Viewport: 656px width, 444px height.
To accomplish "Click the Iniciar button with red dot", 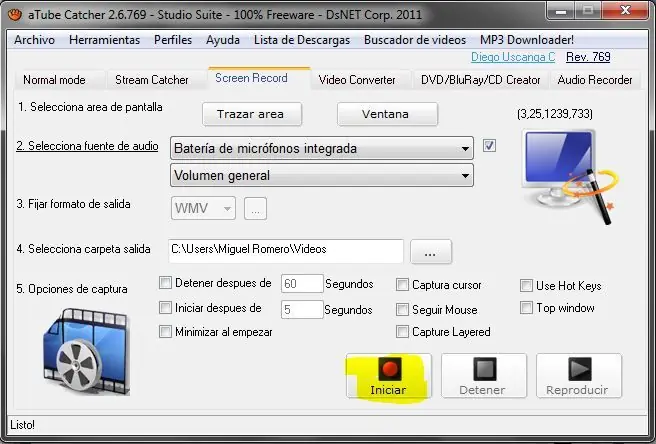I will 388,375.
